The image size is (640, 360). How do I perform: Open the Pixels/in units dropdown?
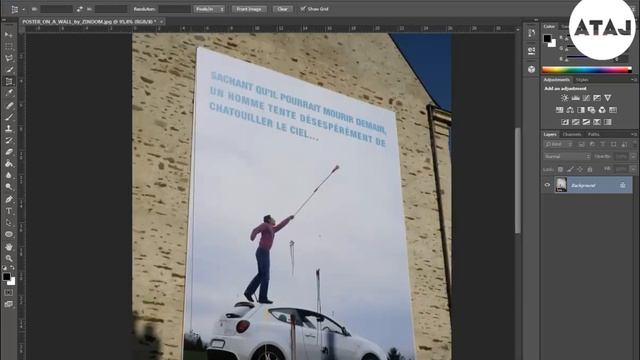pyautogui.click(x=209, y=9)
